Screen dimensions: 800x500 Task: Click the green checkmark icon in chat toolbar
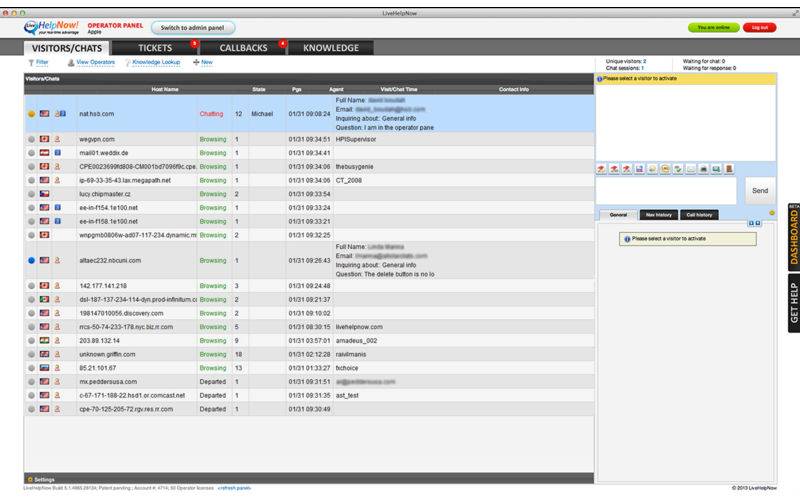(x=678, y=169)
